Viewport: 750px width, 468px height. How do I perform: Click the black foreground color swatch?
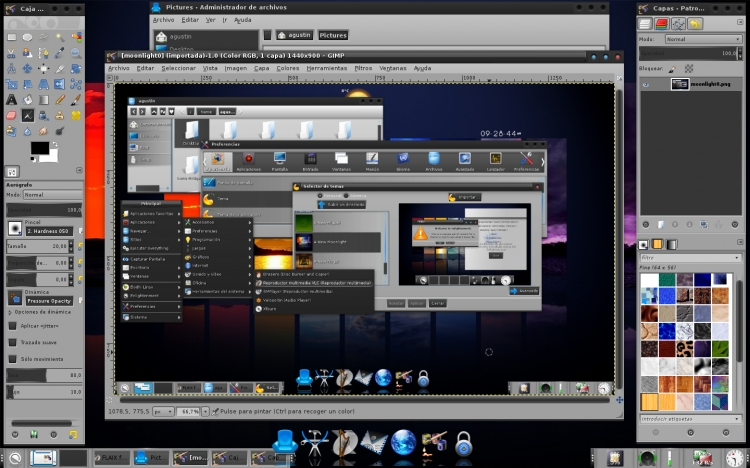pos(40,148)
